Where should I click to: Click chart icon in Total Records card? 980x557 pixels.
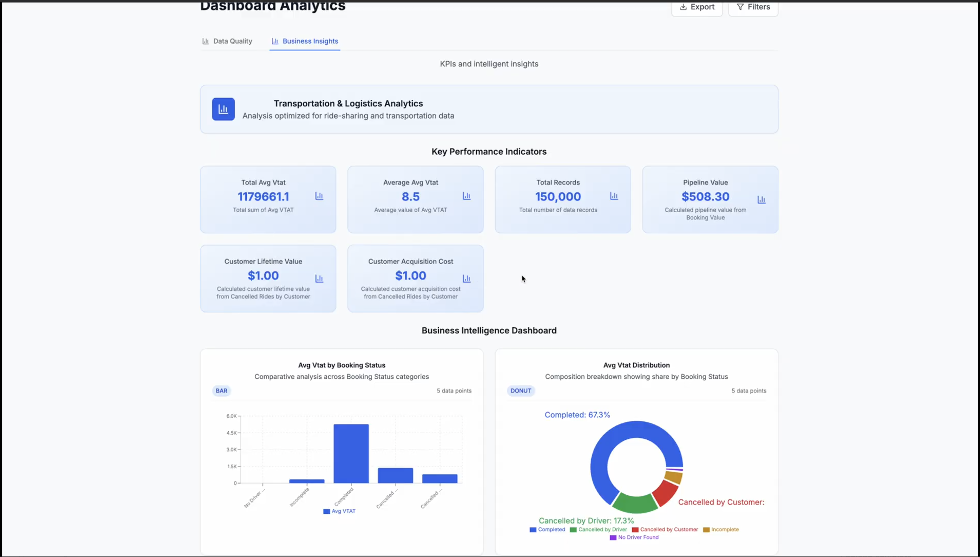[x=614, y=196]
